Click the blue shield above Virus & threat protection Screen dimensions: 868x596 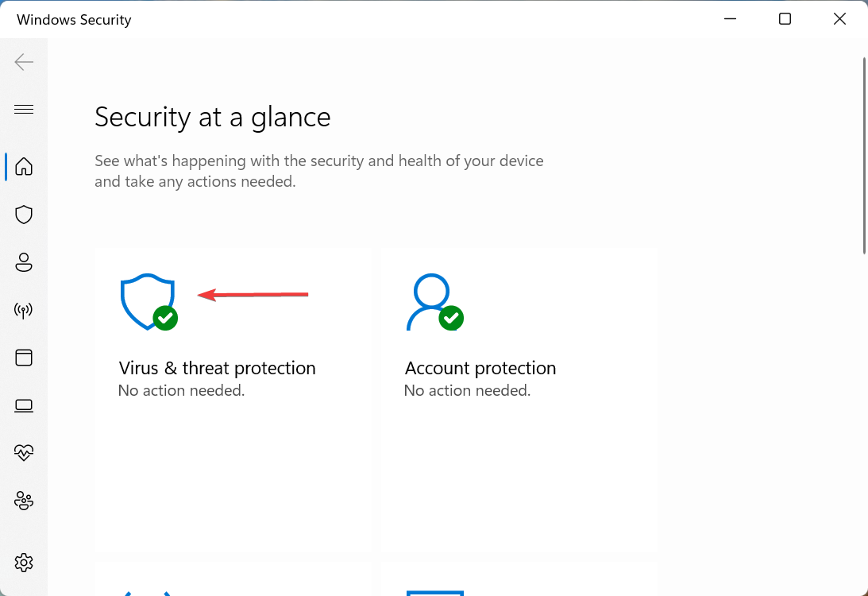(x=147, y=300)
